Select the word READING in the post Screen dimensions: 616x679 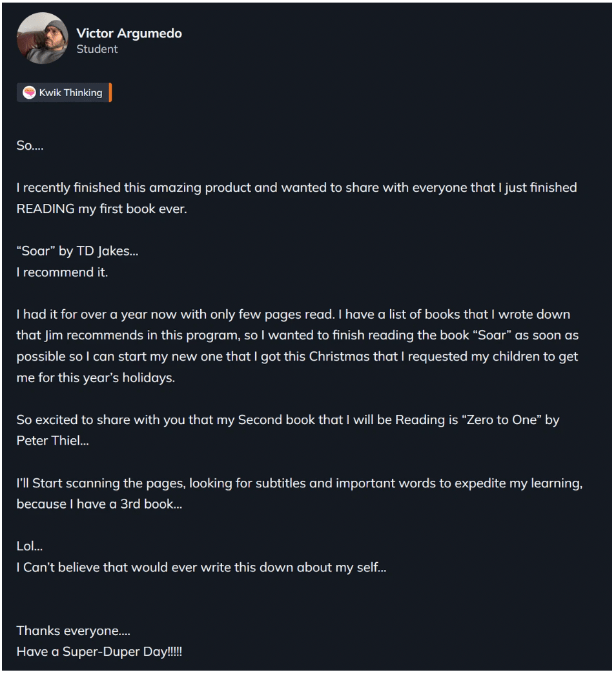(x=45, y=209)
